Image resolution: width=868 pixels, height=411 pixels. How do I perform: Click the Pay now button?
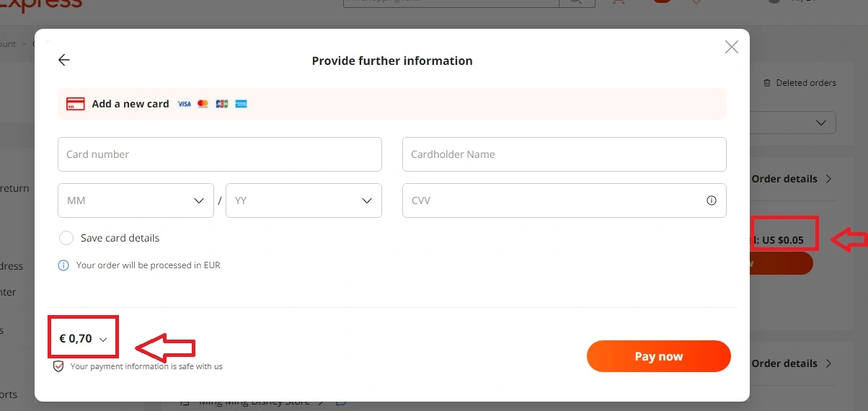tap(659, 356)
